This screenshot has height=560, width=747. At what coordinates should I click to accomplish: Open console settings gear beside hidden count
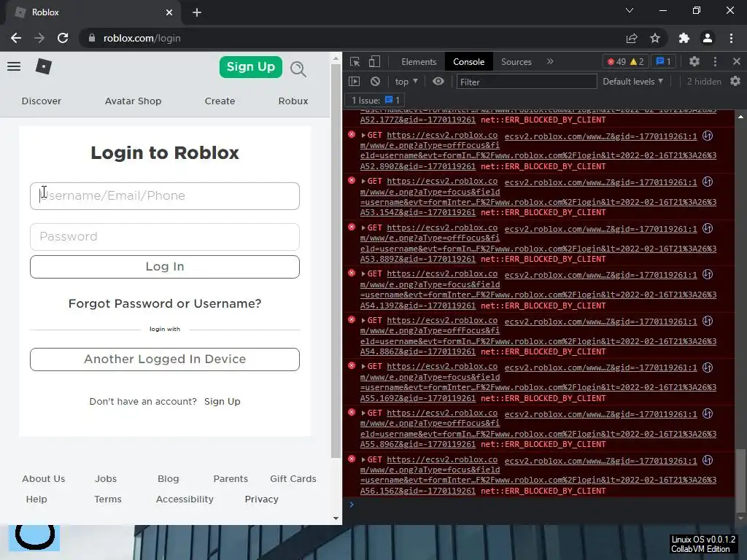735,82
